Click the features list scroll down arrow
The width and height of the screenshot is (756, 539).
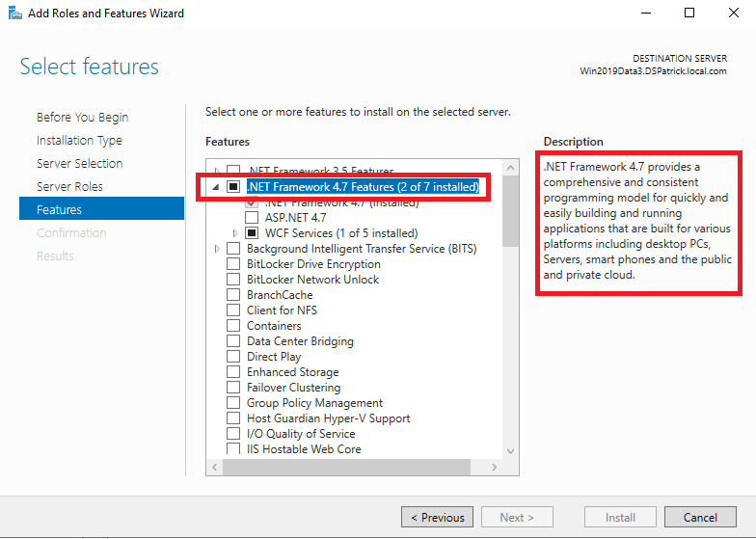(511, 451)
